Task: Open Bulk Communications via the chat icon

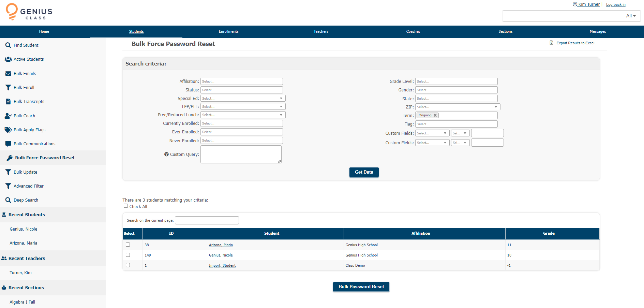Action: tap(8, 144)
